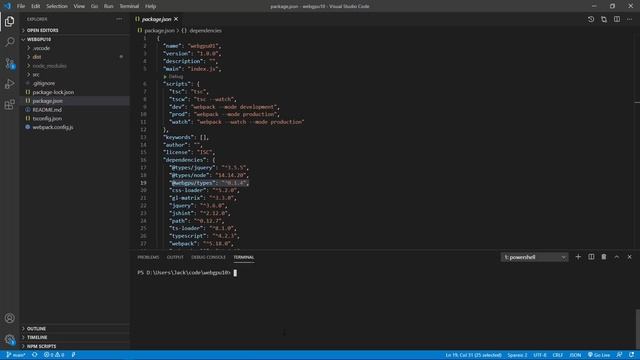The width and height of the screenshot is (640, 360).
Task: Close the package.json editor tab
Action: click(x=176, y=19)
